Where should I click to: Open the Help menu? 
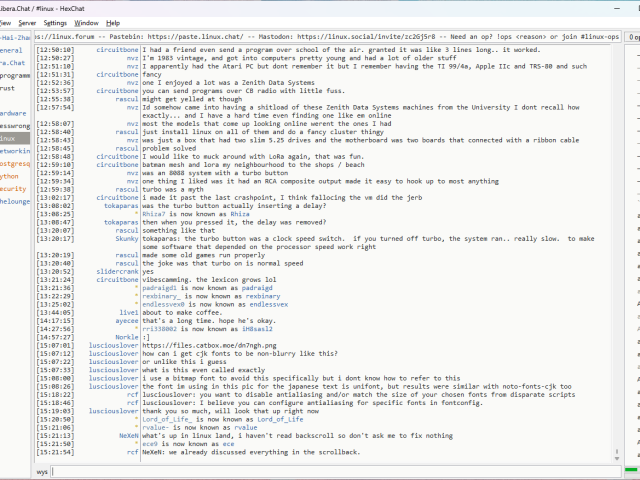[x=113, y=22]
